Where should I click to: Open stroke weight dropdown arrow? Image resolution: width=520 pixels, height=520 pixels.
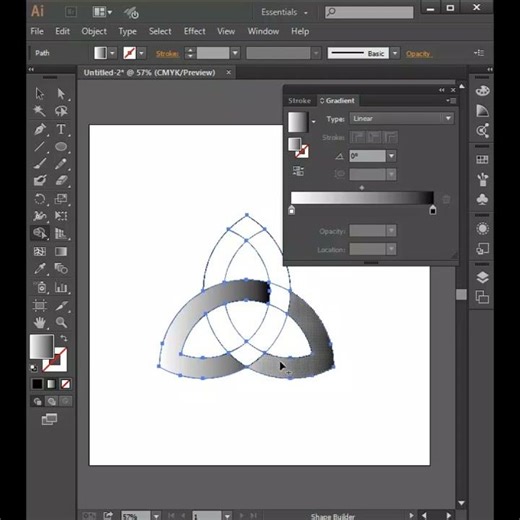(235, 53)
